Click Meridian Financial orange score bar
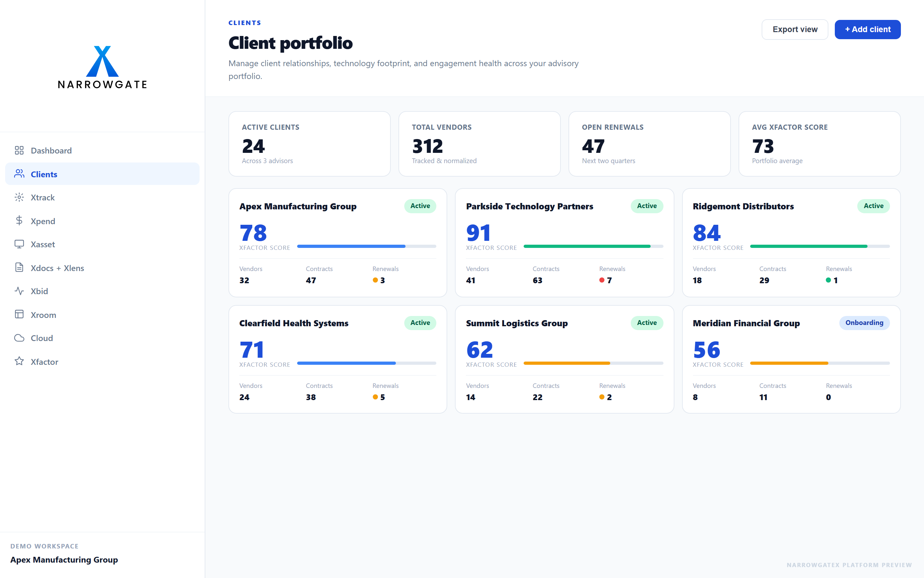 tap(820, 363)
